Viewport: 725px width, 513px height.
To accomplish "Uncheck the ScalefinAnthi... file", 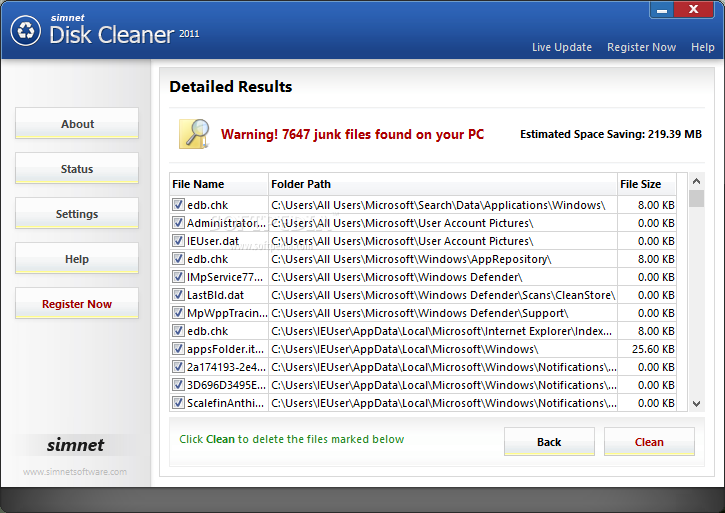I will coord(178,403).
